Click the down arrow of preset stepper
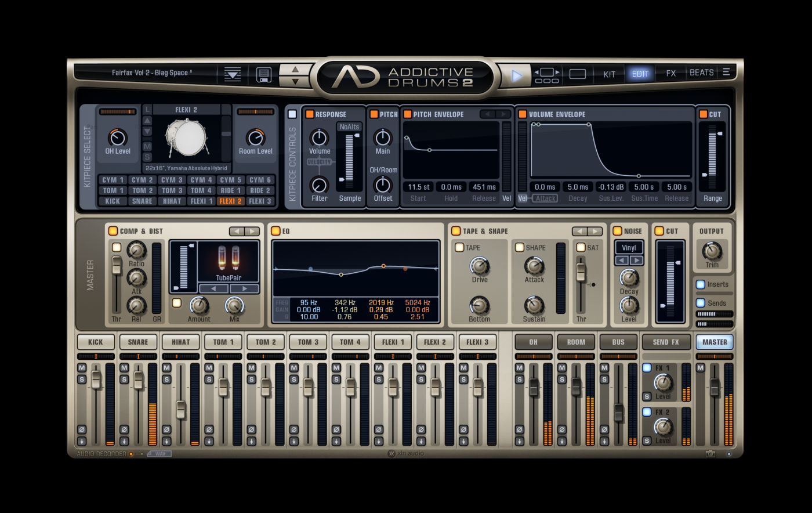 pyautogui.click(x=296, y=81)
